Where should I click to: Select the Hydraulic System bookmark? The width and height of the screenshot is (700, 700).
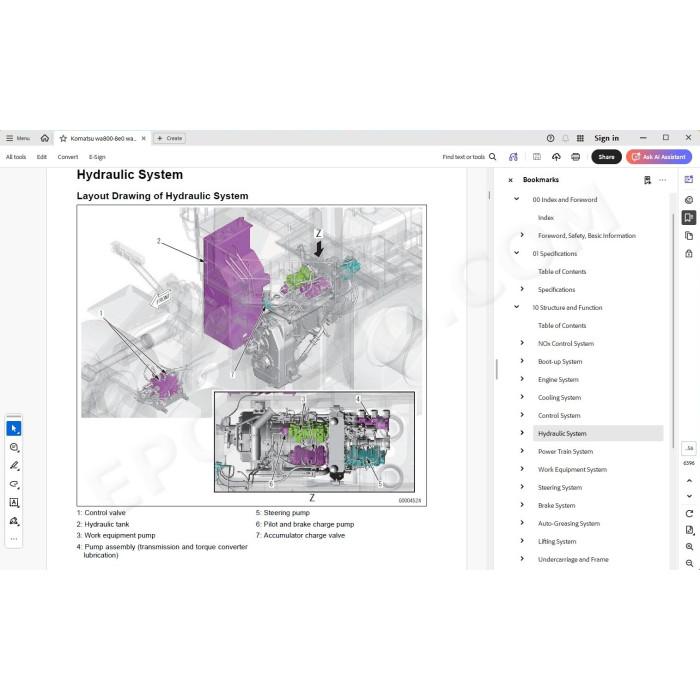[x=598, y=433]
